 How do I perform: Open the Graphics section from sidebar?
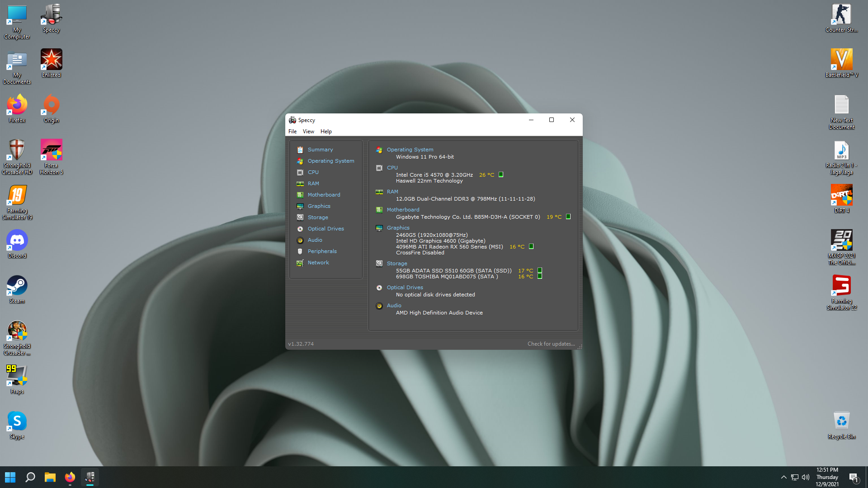click(x=319, y=206)
